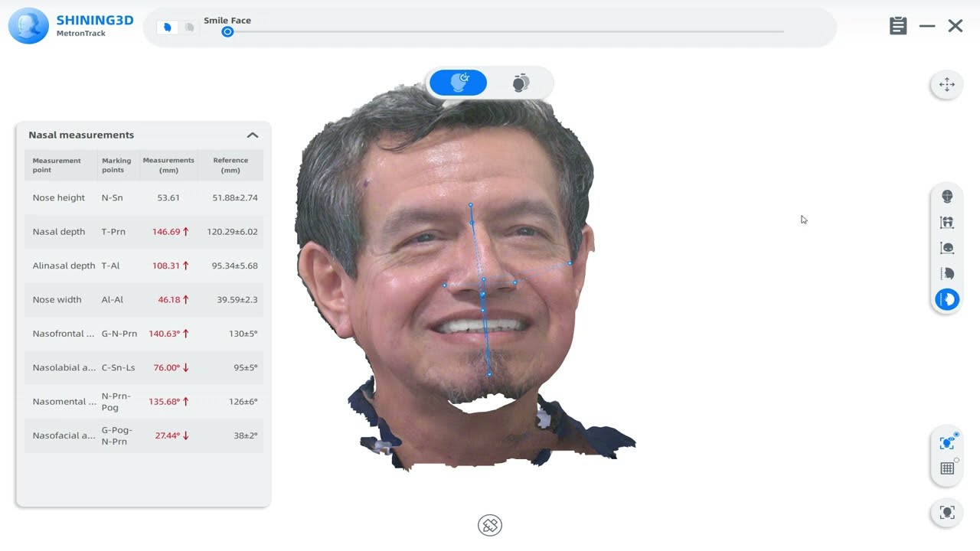The image size is (980, 551).
Task: Open the frontal face measurement tool
Action: click(947, 248)
